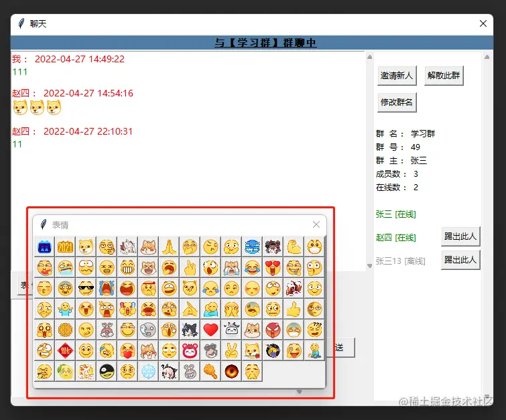The image size is (506, 420).
Task: Click the 群号 value 49
Action: click(416, 147)
